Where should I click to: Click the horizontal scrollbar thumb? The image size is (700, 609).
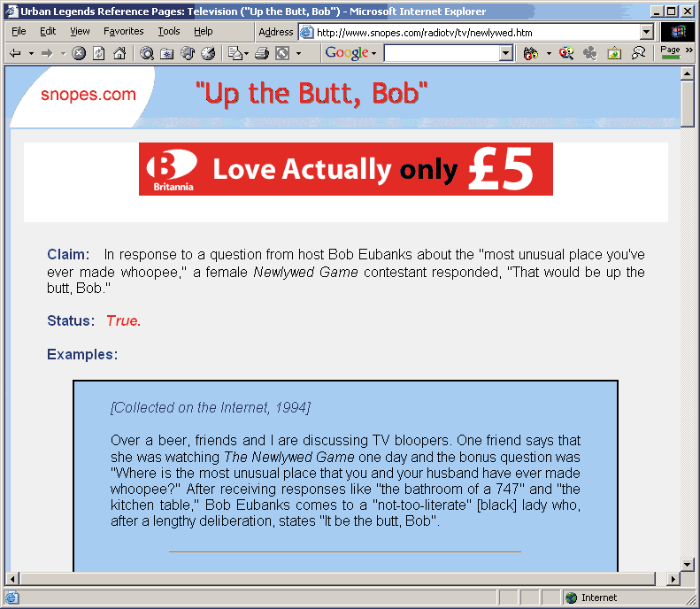tap(337, 579)
